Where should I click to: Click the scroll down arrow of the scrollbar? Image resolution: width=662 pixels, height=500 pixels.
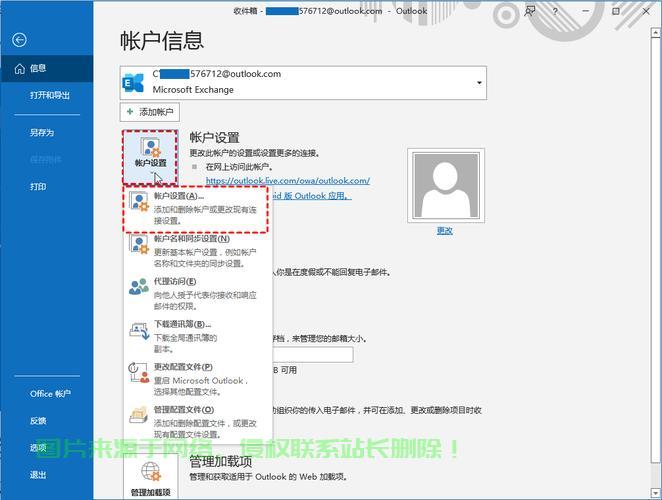tap(656, 492)
